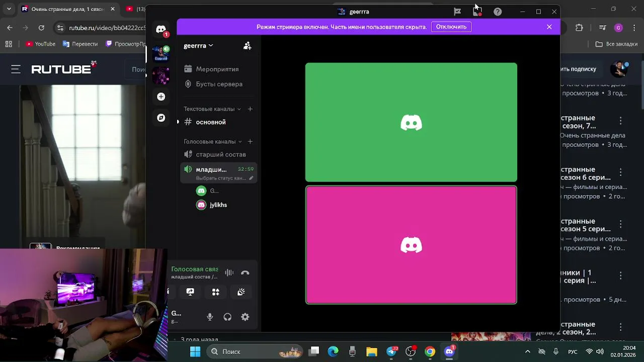This screenshot has height=362, width=644.
Task: Reload the Rutube page in Chrome
Action: click(41, 28)
